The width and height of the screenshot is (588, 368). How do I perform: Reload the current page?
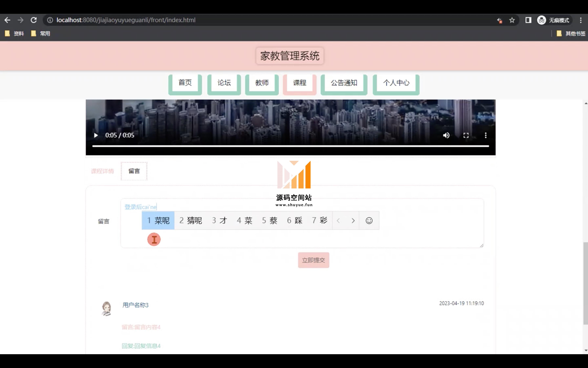(x=34, y=20)
